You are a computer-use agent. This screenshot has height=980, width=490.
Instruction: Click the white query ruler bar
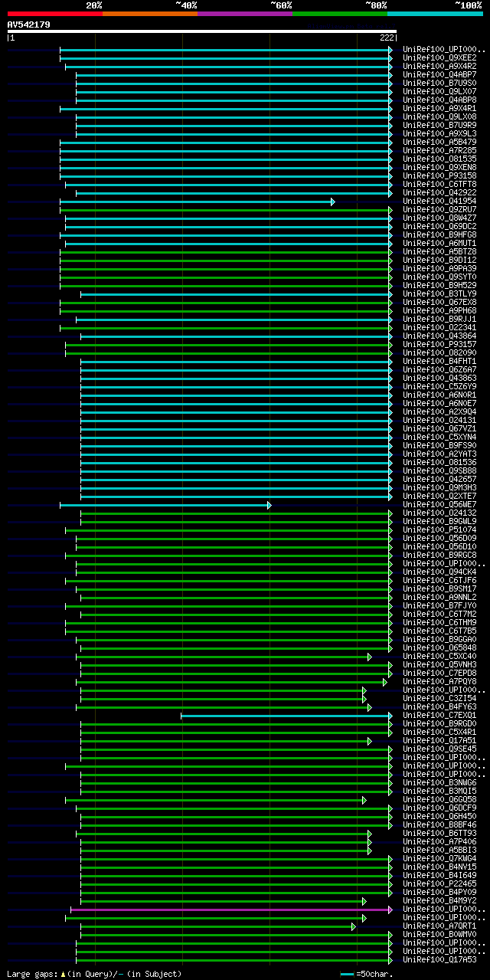[202, 31]
